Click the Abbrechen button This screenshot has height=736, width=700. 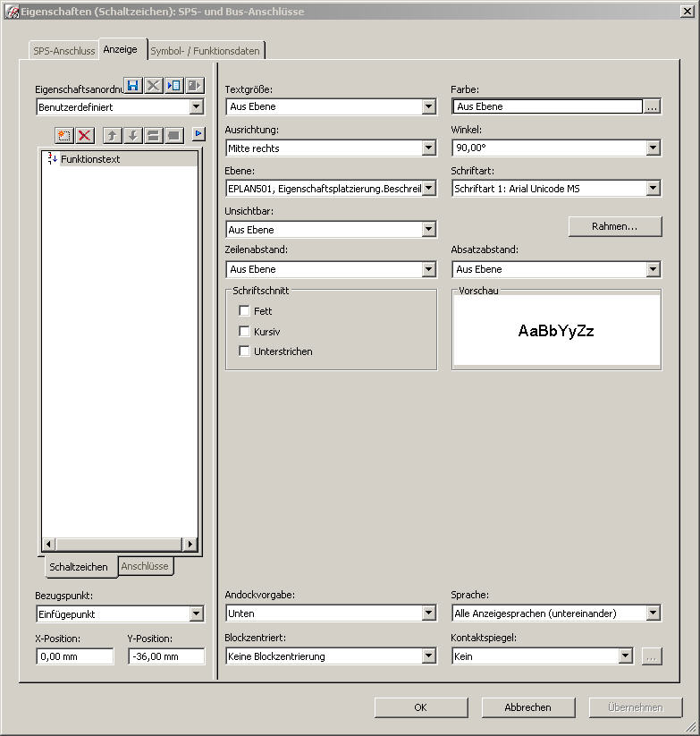(527, 707)
